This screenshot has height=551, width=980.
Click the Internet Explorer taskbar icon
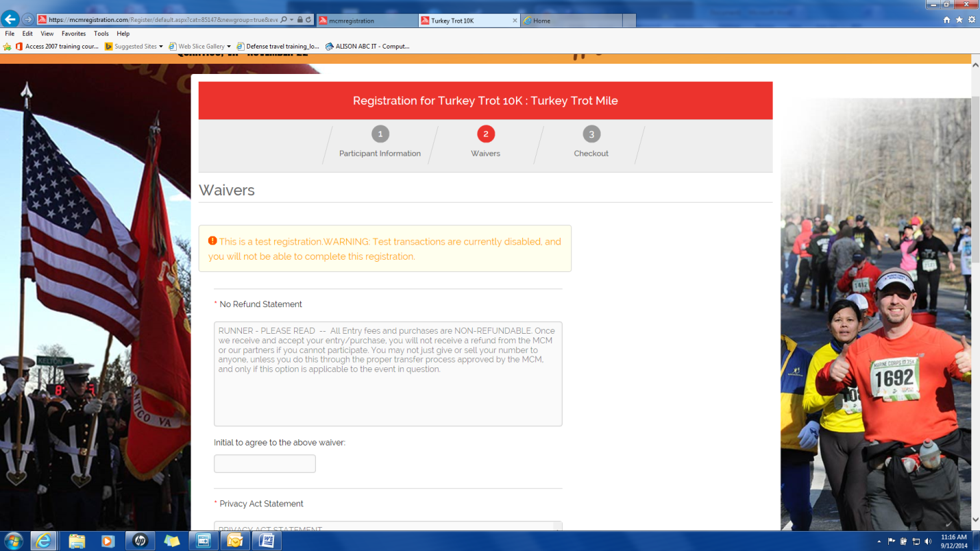44,541
